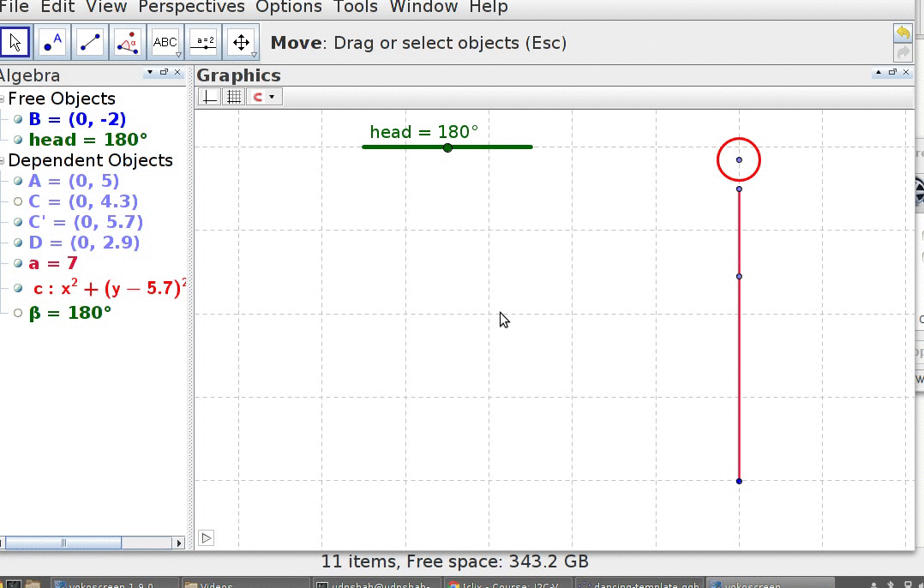924x588 pixels.
Task: Select the Move tool in the toolbar
Action: pos(15,42)
